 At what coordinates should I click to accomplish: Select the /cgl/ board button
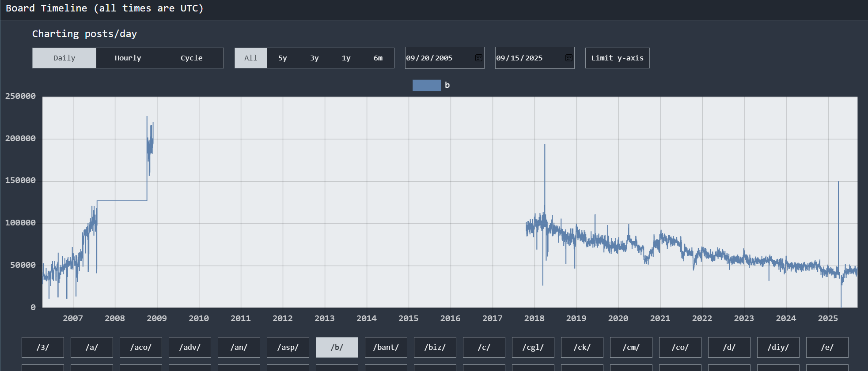(533, 347)
